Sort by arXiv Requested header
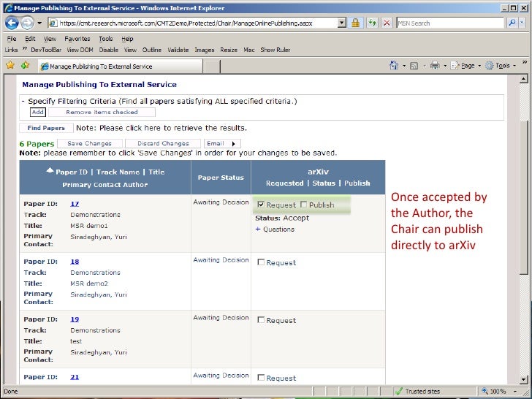The image size is (532, 399). pos(285,183)
